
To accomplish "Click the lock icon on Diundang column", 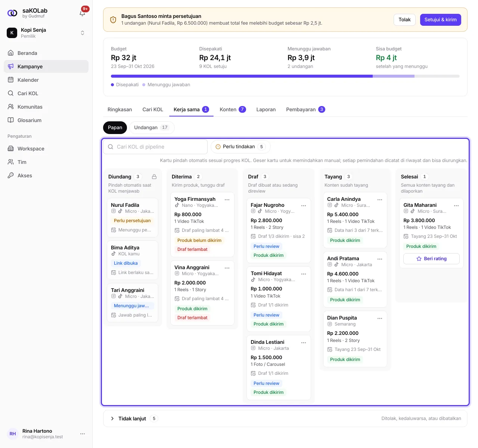I will [154, 177].
